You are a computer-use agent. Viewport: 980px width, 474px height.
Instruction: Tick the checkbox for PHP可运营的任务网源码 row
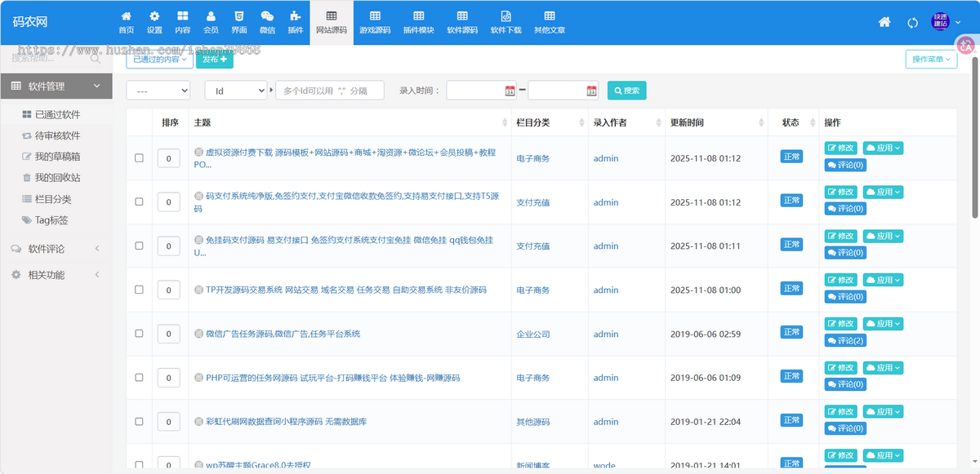pyautogui.click(x=139, y=378)
